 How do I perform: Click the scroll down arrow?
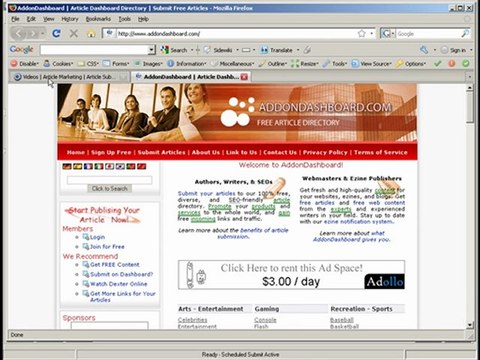click(x=470, y=325)
